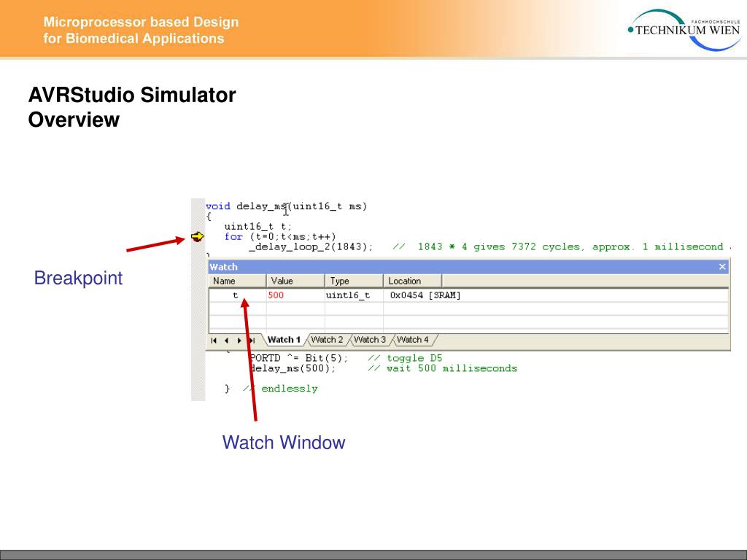Click the Breakpoint slide label
The width and height of the screenshot is (747, 560).
pos(78,278)
